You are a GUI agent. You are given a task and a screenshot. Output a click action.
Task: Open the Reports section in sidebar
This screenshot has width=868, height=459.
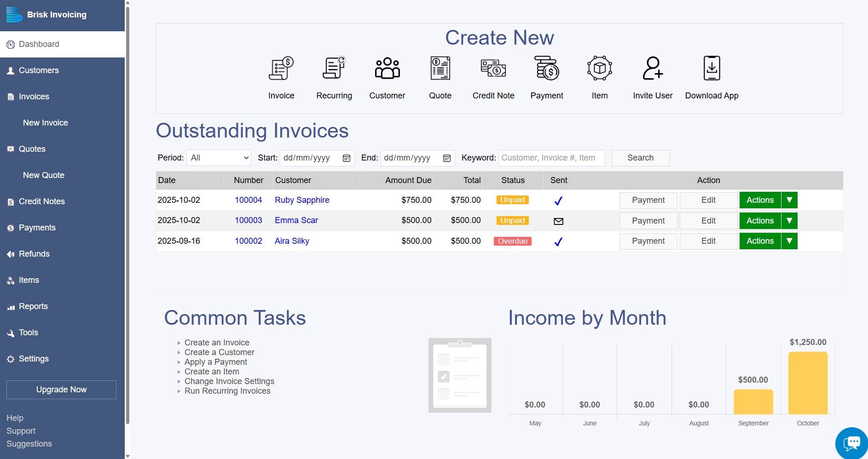click(x=33, y=306)
